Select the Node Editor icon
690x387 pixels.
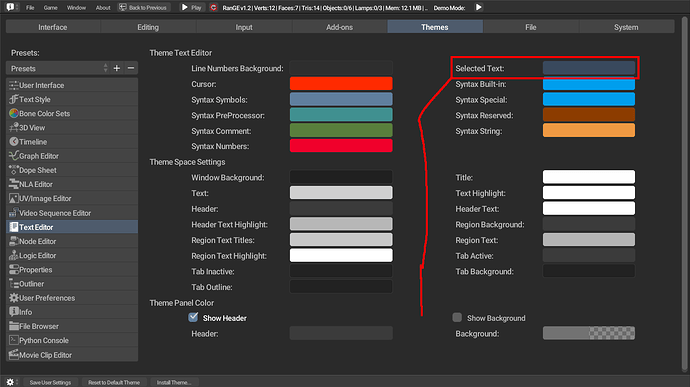(x=14, y=241)
